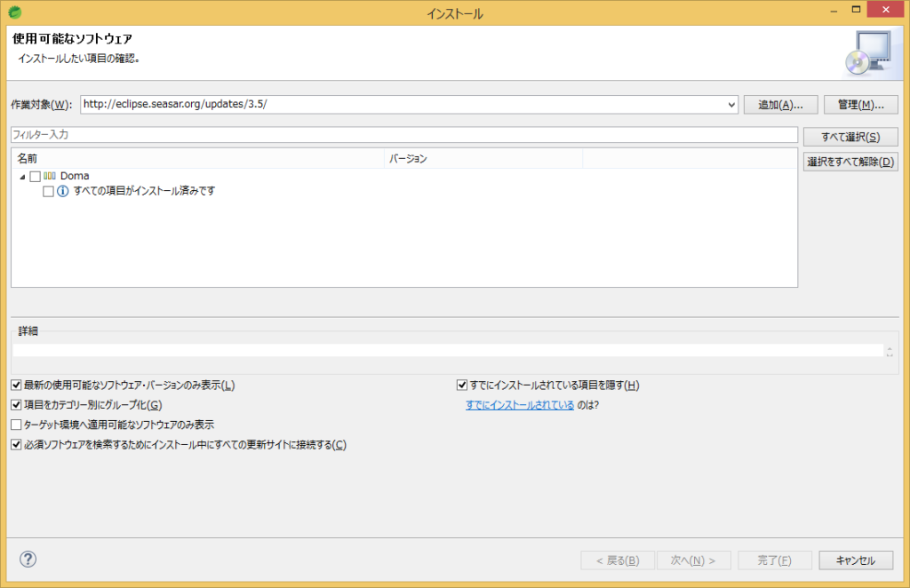Click the help question mark icon
The height and width of the screenshot is (588, 910).
click(x=28, y=560)
